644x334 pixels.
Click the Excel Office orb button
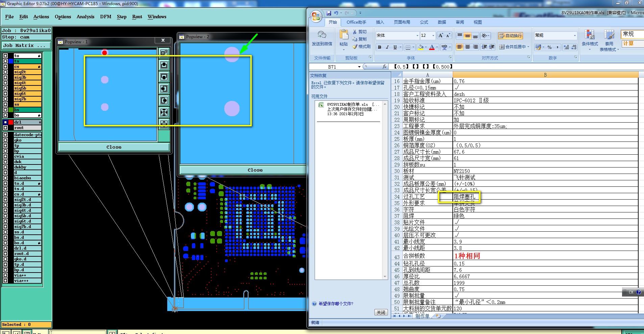316,16
